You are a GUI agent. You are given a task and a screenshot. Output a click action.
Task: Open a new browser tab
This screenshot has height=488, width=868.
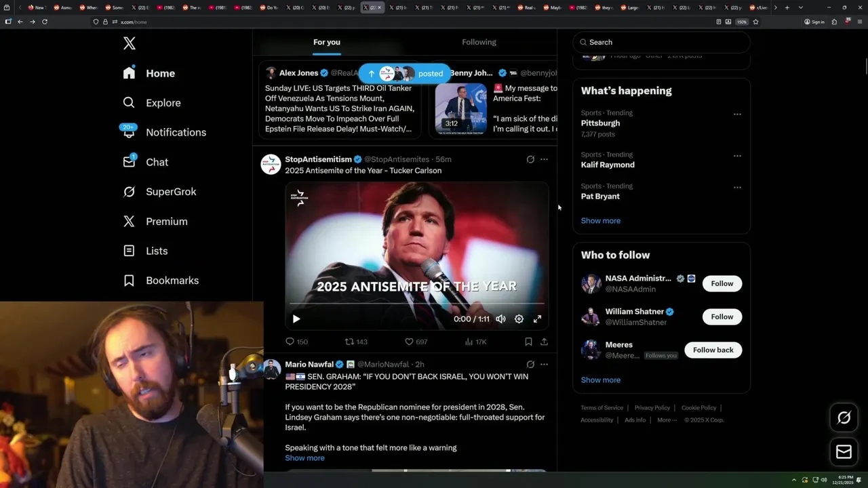coord(787,7)
